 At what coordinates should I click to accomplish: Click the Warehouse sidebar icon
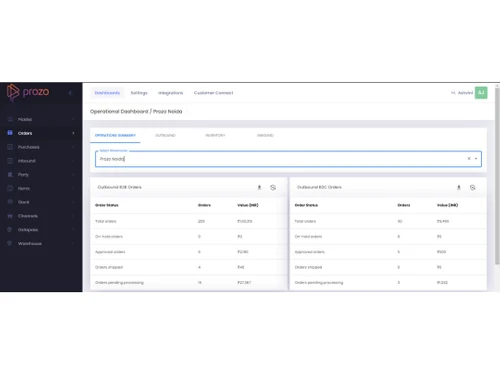(10, 243)
